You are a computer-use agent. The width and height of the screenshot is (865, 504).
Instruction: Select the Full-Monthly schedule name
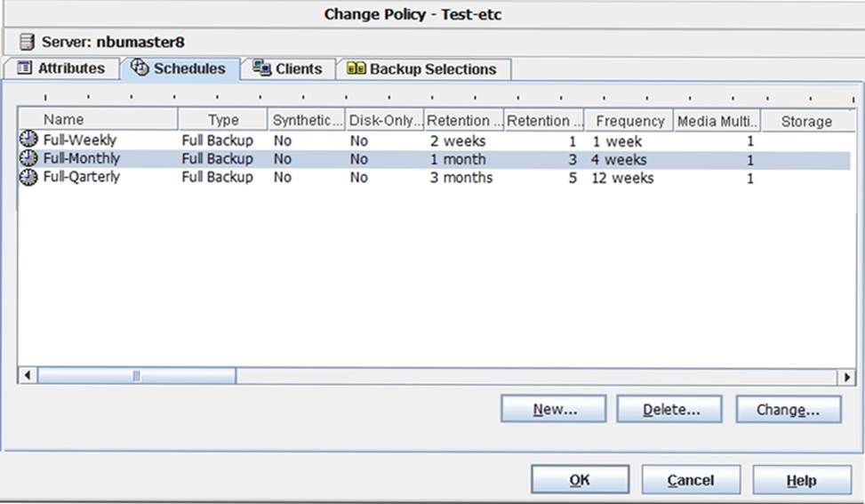82,159
